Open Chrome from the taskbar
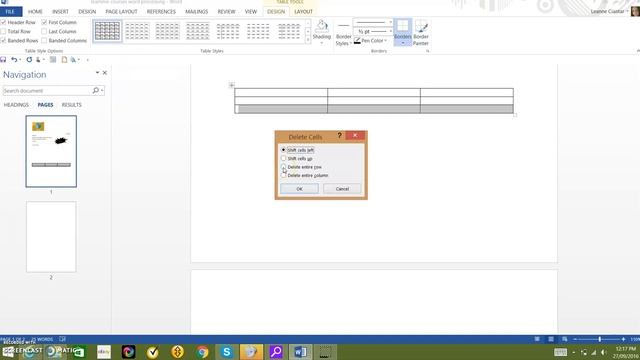Screen dimensions: 640x360 point(202,352)
